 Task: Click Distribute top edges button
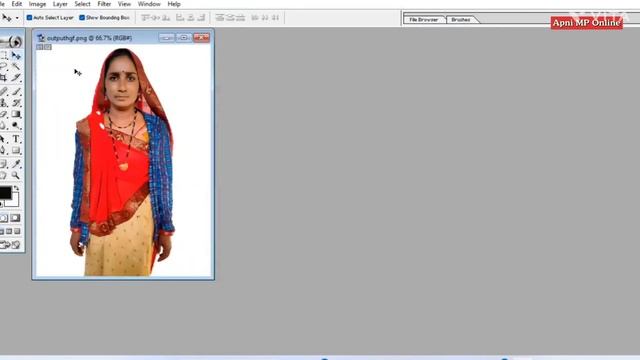coord(220,18)
